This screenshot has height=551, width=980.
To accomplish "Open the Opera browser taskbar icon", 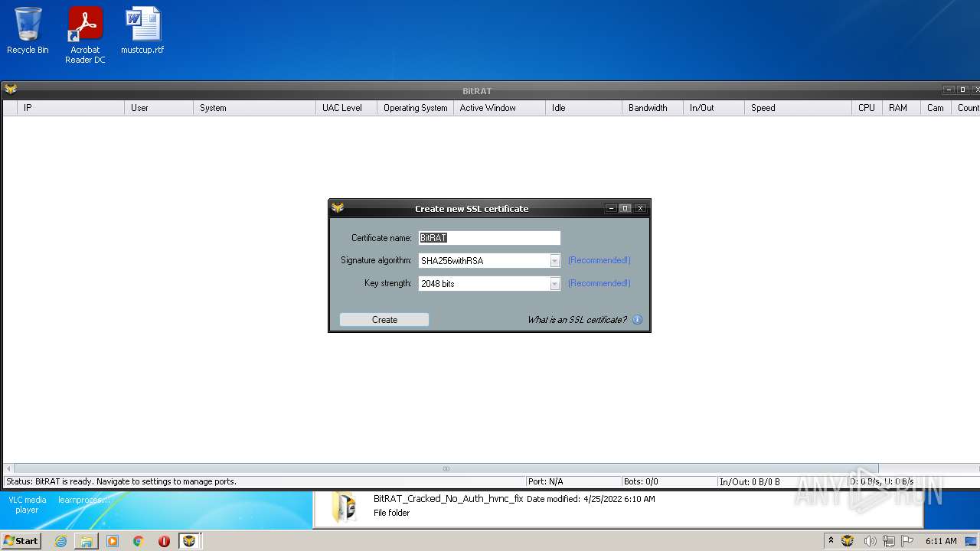I will point(164,541).
